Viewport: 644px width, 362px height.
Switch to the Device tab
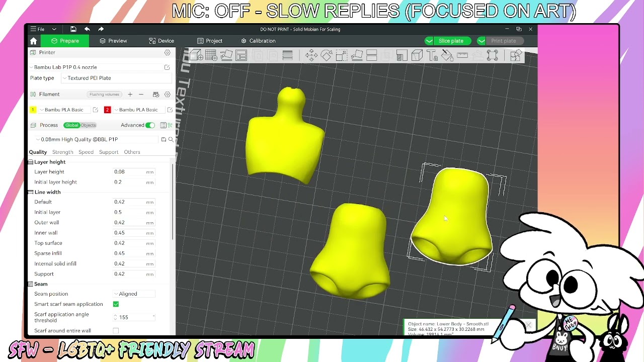coord(162,41)
